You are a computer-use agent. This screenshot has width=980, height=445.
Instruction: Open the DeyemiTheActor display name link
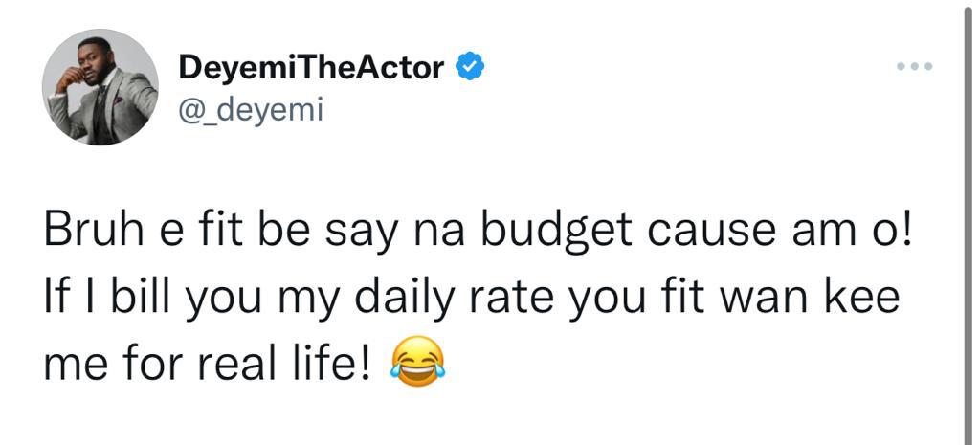(311, 68)
